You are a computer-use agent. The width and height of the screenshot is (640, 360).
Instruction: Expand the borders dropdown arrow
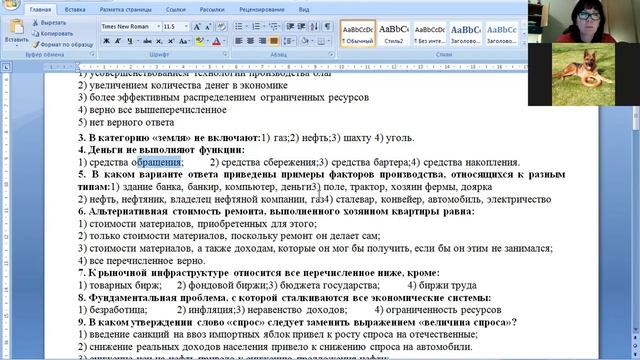[x=329, y=41]
